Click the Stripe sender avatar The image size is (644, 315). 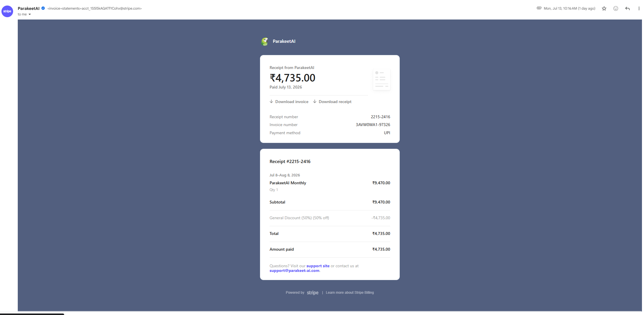[7, 11]
